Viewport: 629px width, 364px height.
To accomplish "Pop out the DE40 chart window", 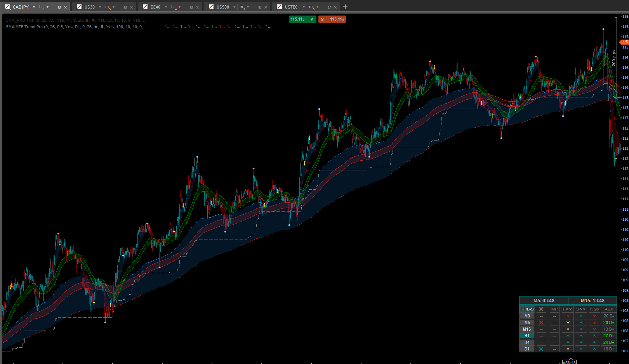I will [191, 7].
